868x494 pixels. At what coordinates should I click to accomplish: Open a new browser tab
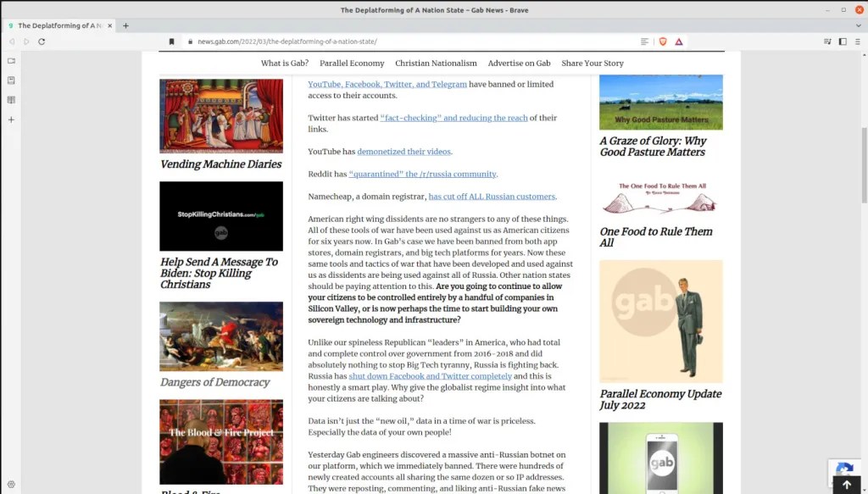pos(126,25)
